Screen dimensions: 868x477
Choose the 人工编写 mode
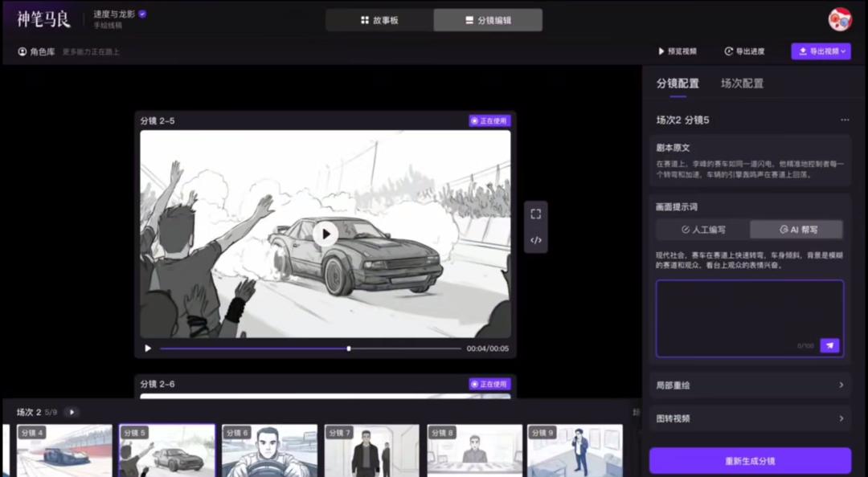(x=703, y=230)
